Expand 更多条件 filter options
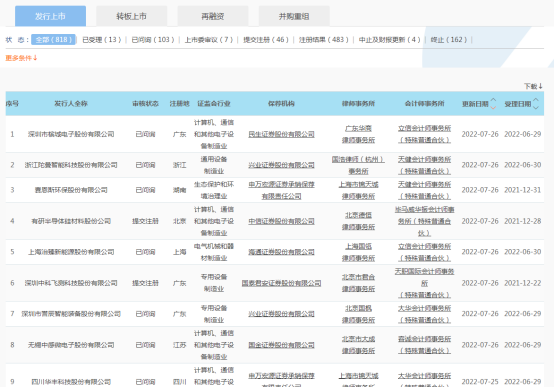This screenshot has height=387, width=554. (21, 58)
